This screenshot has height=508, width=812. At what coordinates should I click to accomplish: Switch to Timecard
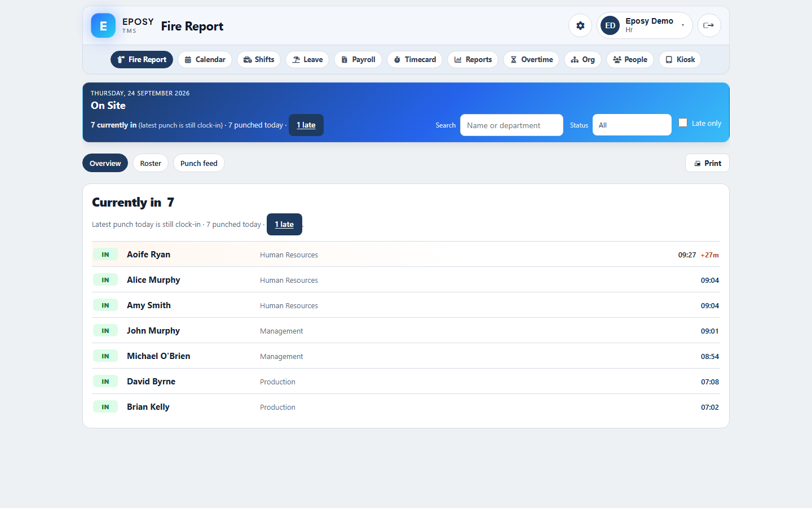[x=414, y=59]
